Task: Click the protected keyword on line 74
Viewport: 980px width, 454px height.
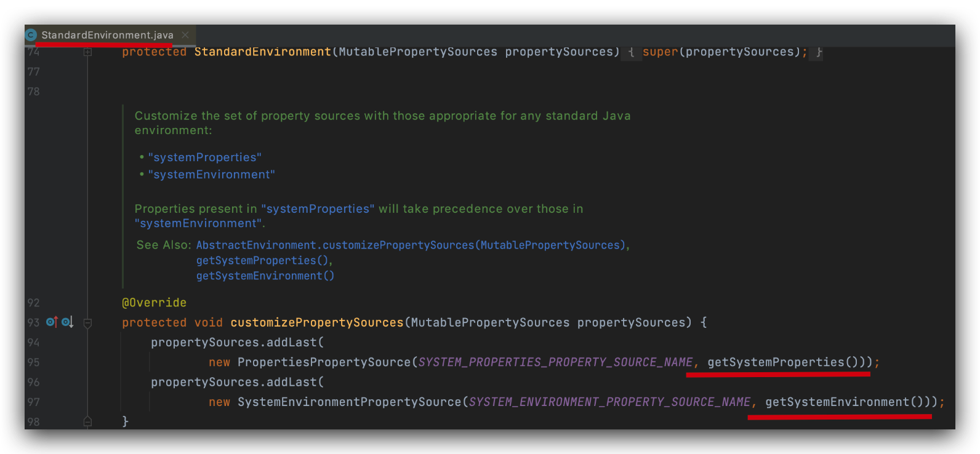Action: pos(155,52)
